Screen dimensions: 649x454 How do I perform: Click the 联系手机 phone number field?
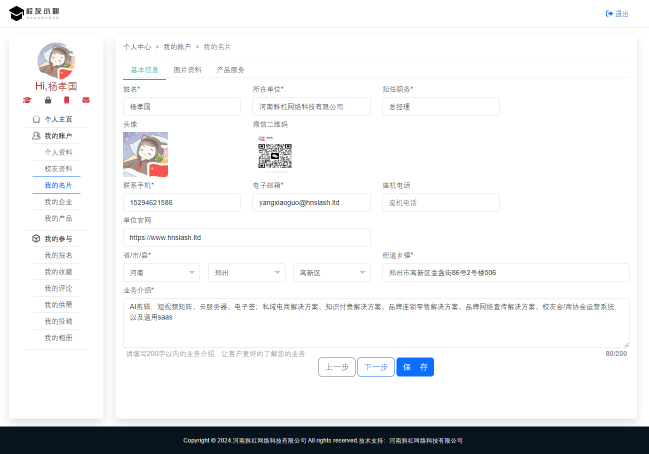(x=182, y=203)
